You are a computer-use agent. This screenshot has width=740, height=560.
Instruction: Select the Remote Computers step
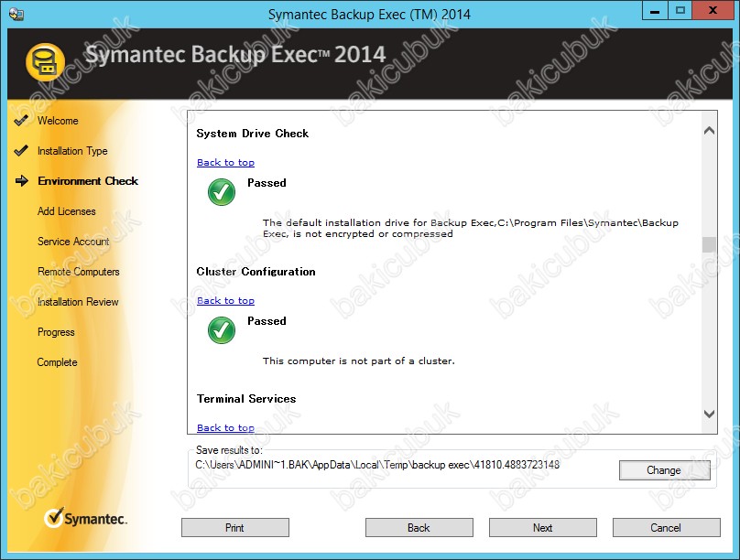tap(79, 272)
